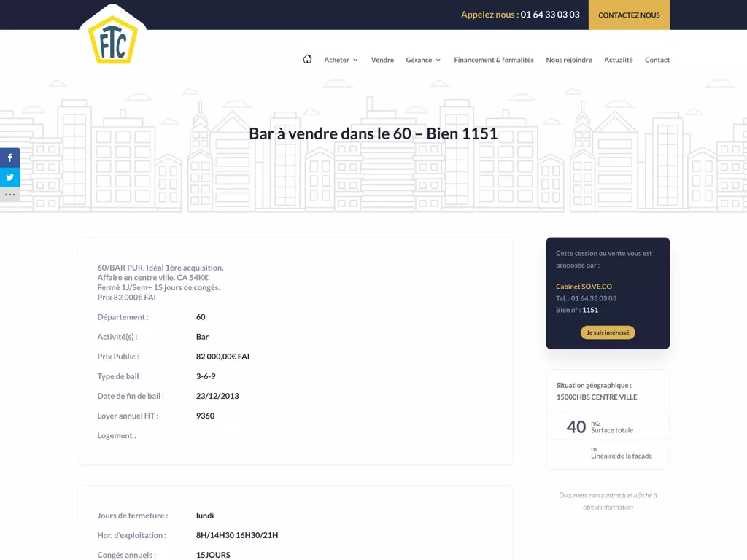This screenshot has width=747, height=560.
Task: Open the Actualité section
Action: [x=619, y=60]
